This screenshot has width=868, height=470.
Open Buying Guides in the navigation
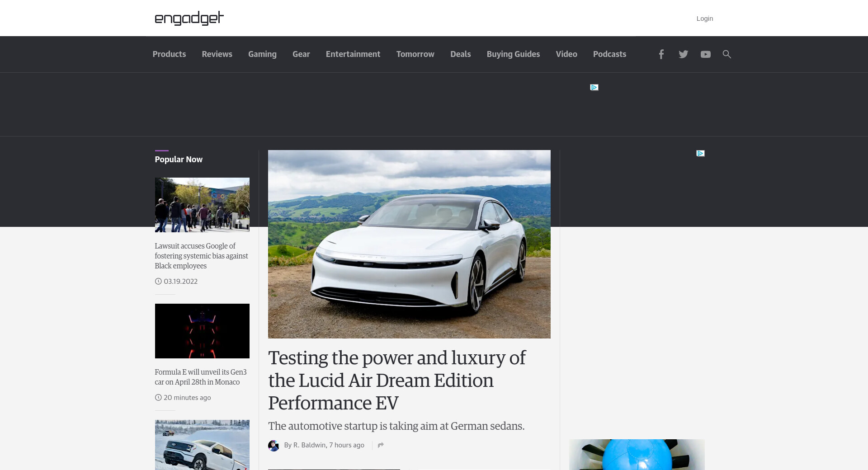(x=513, y=54)
